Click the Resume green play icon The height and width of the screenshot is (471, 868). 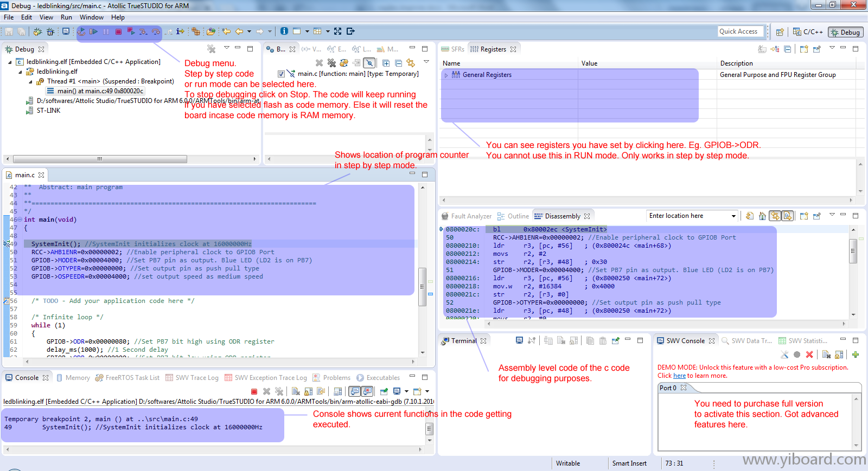pos(93,31)
